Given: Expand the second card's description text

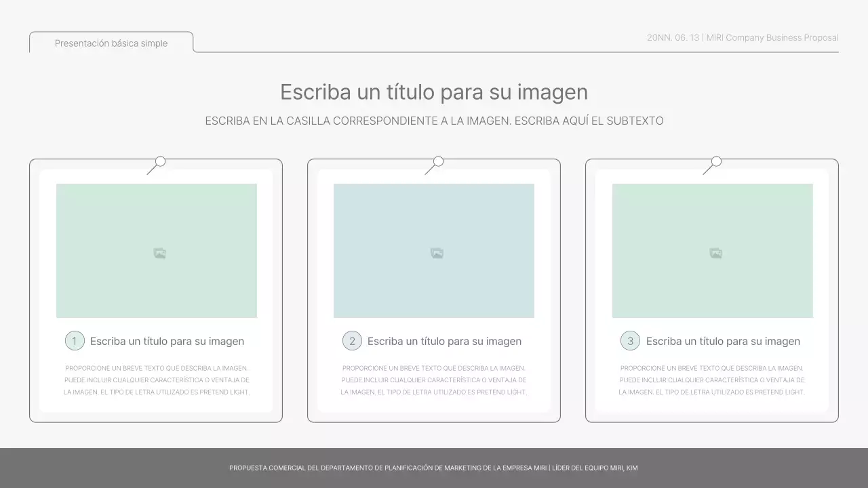Looking at the screenshot, I should coord(434,380).
